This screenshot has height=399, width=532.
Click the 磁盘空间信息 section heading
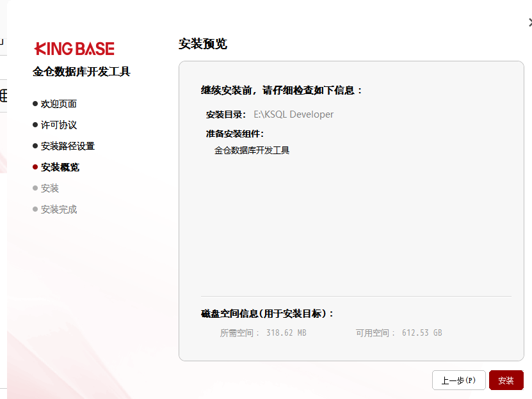(268, 313)
